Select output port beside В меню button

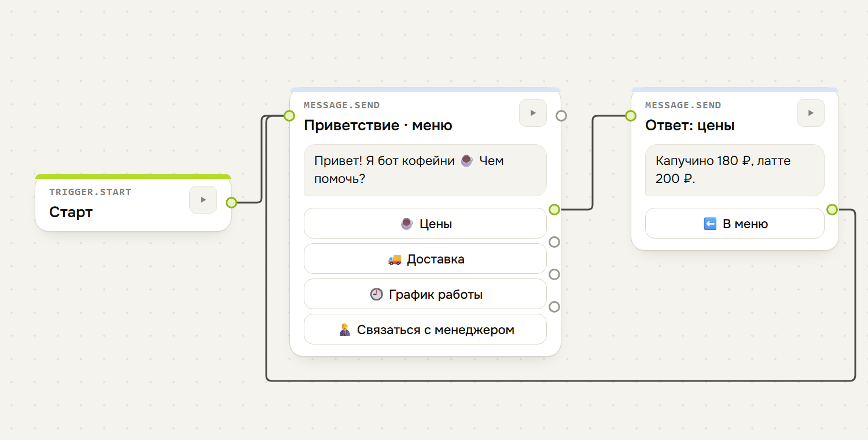coord(832,210)
